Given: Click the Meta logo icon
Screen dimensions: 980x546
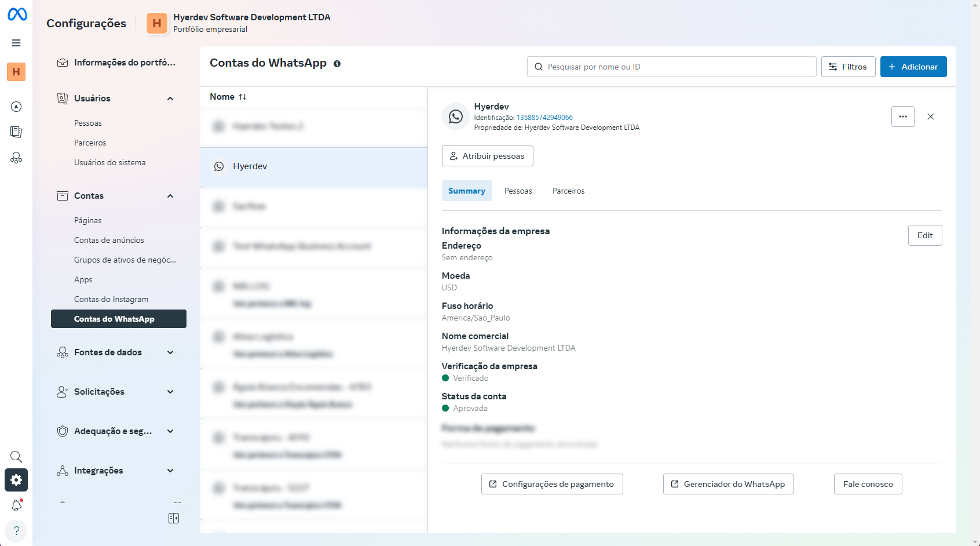Looking at the screenshot, I should (x=17, y=14).
